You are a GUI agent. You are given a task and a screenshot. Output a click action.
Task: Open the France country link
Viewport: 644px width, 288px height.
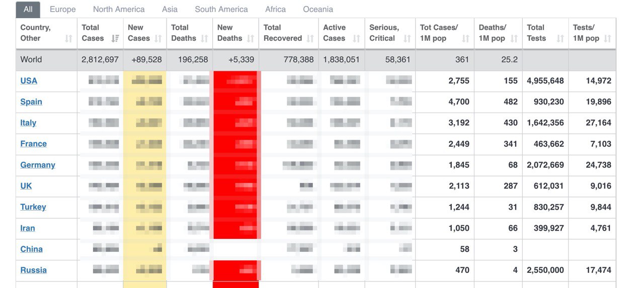34,144
